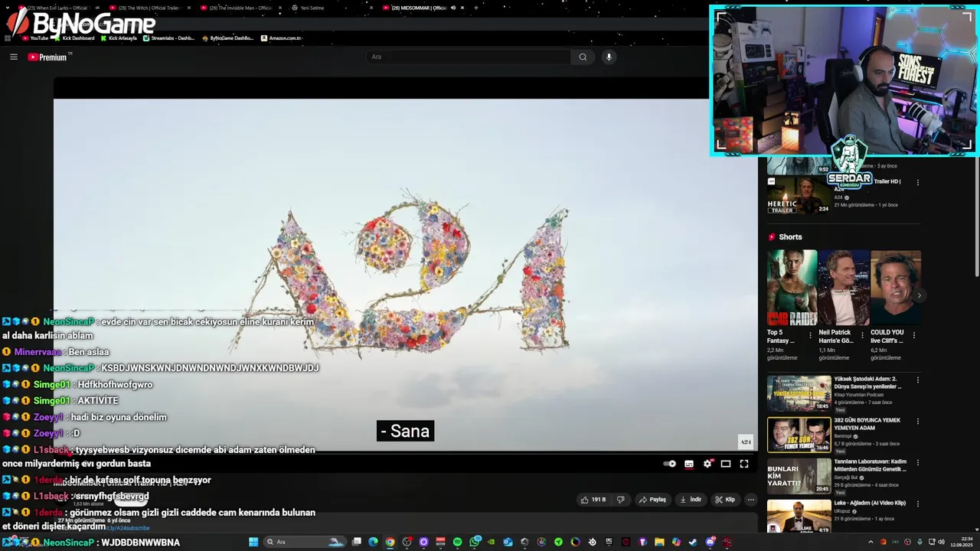Switch to The Invisible Man tab

click(x=240, y=8)
